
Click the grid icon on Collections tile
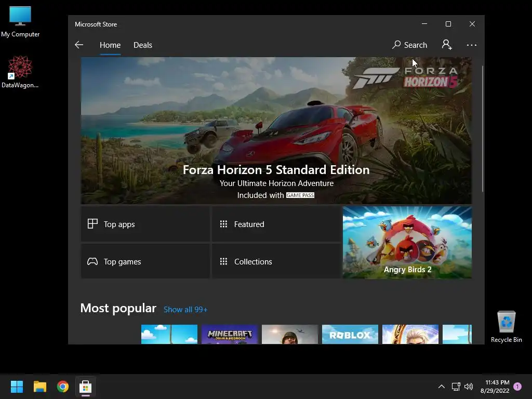(x=223, y=261)
